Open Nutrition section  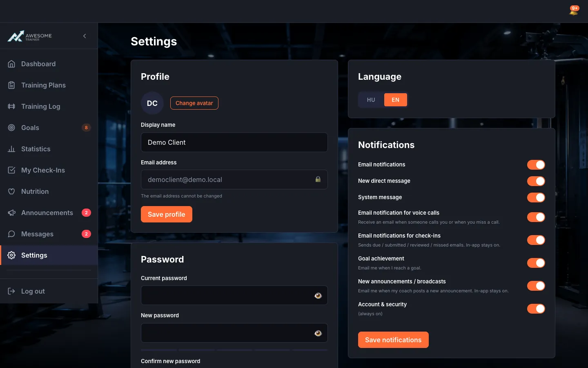tap(49, 191)
